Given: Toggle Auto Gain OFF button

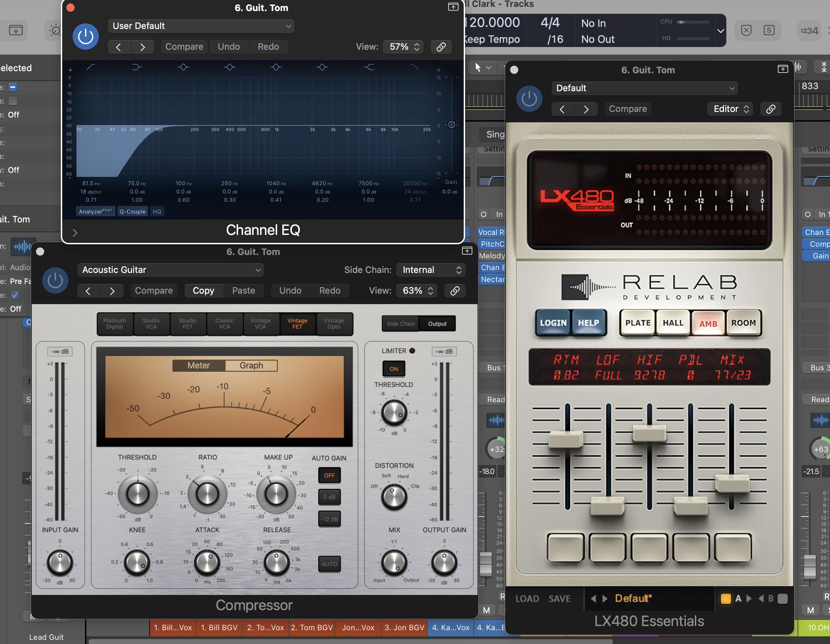Looking at the screenshot, I should (329, 475).
